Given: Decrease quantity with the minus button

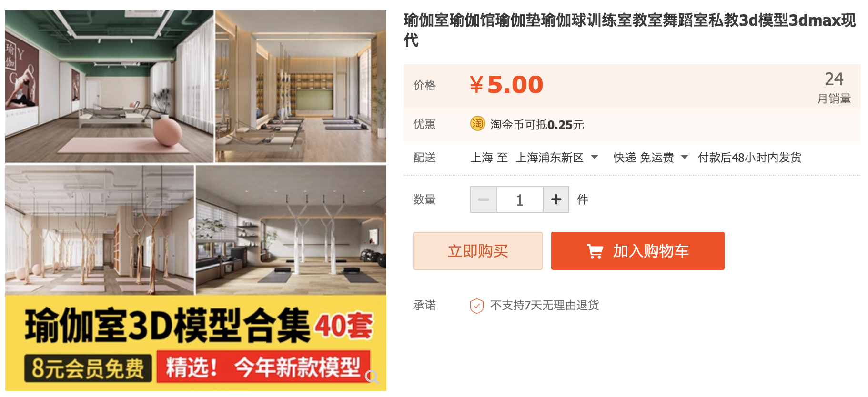Looking at the screenshot, I should pos(484,199).
